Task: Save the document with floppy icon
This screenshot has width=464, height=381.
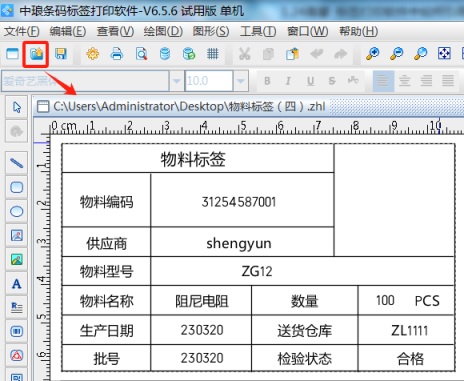Action: pyautogui.click(x=61, y=54)
